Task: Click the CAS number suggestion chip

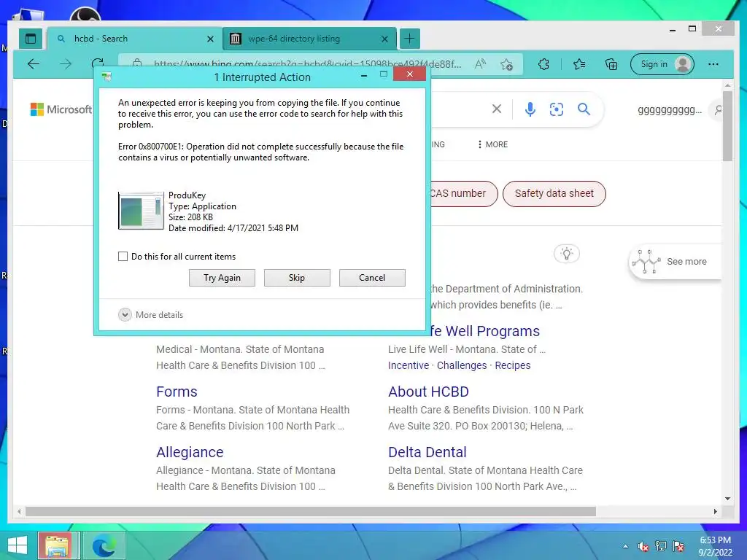Action: [x=463, y=194]
